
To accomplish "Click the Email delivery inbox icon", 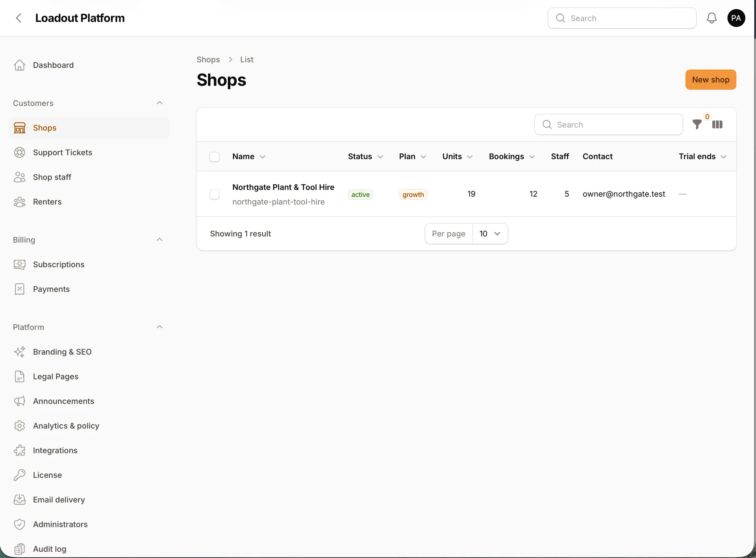I will tap(20, 500).
